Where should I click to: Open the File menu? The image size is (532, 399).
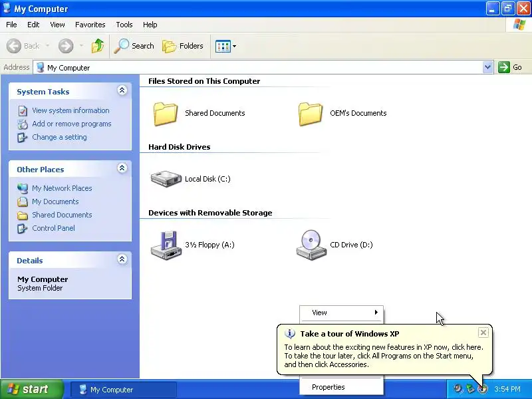pos(11,25)
